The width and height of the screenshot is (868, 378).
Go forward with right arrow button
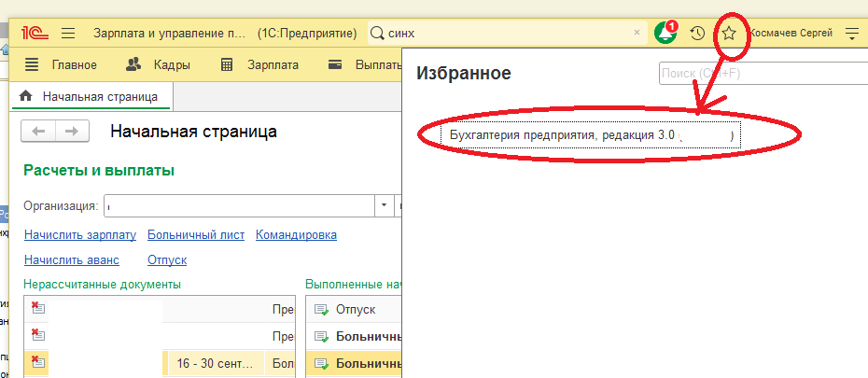tap(71, 132)
